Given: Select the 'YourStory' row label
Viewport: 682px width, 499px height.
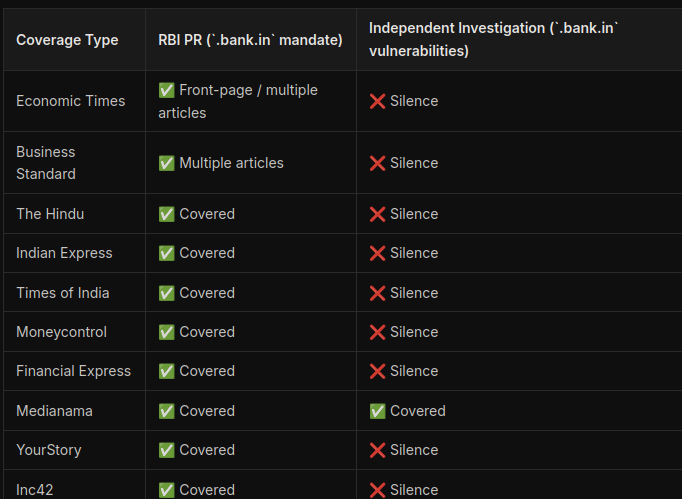Looking at the screenshot, I should point(49,450).
